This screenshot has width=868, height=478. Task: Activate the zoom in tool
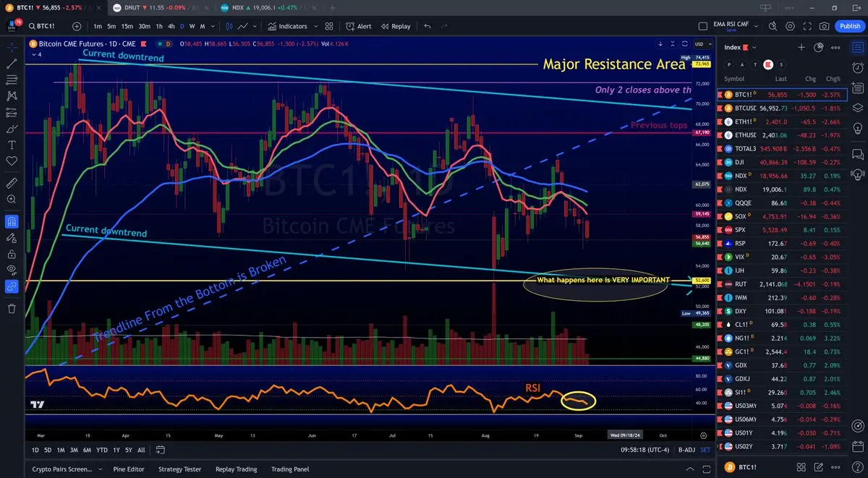coord(12,199)
